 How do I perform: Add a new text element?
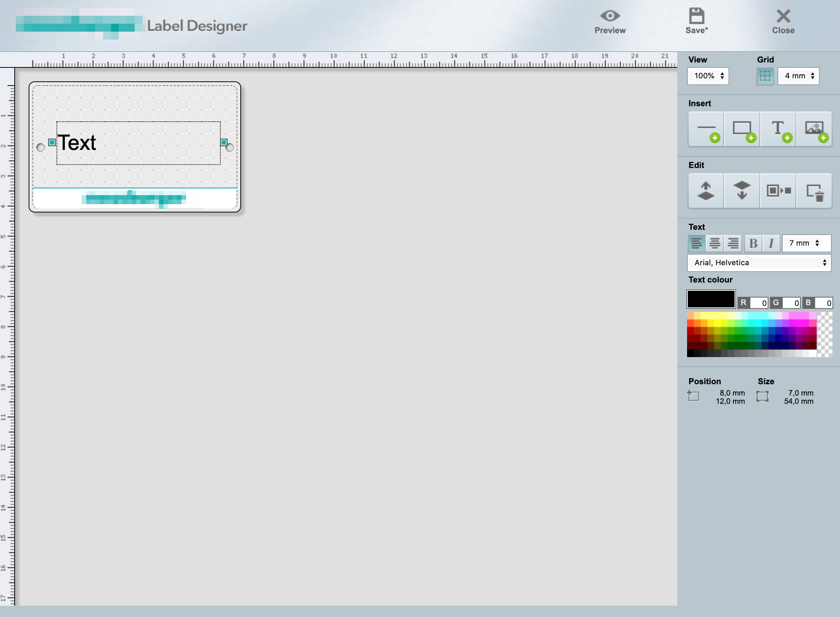click(x=778, y=129)
